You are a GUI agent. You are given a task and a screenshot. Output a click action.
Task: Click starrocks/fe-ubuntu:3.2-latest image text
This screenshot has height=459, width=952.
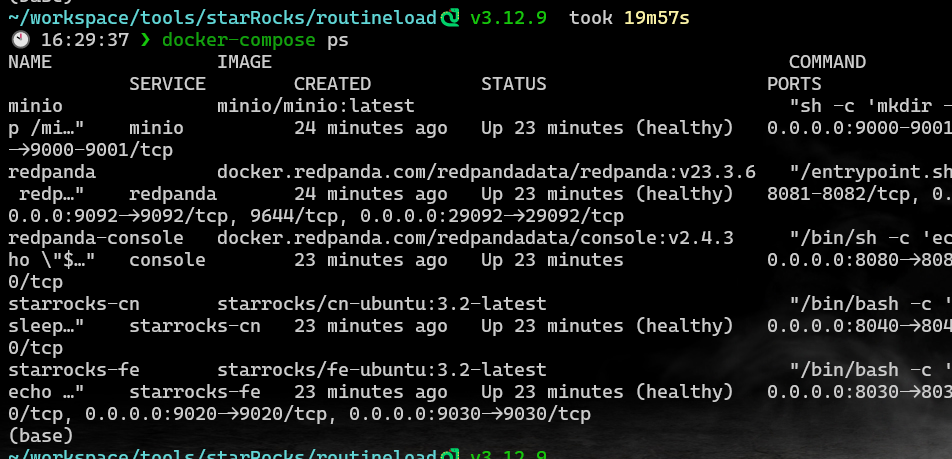tap(382, 370)
